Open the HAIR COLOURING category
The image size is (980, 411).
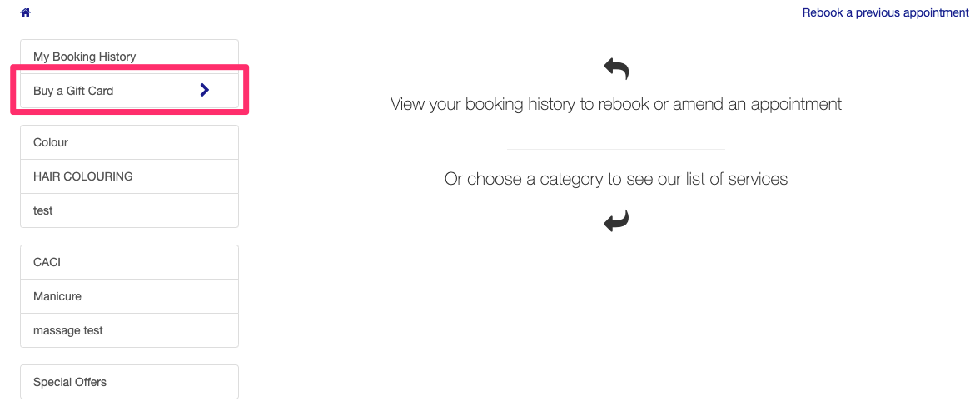pos(129,176)
